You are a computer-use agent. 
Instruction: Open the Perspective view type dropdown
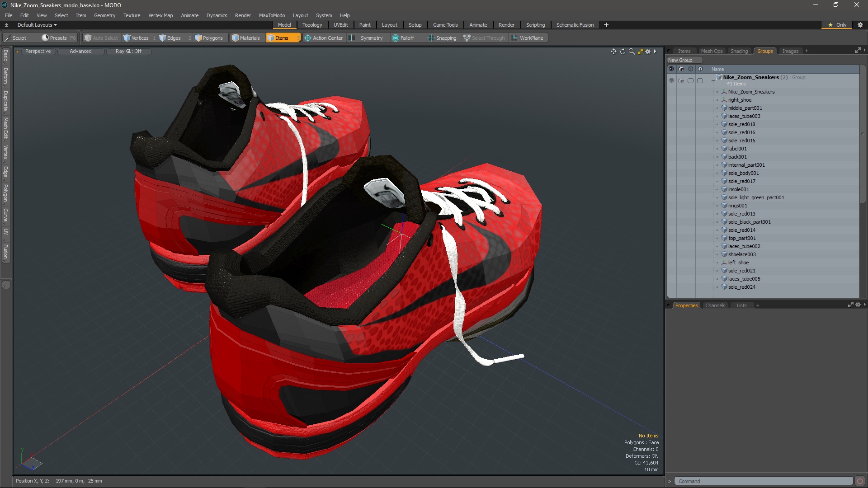tap(38, 51)
